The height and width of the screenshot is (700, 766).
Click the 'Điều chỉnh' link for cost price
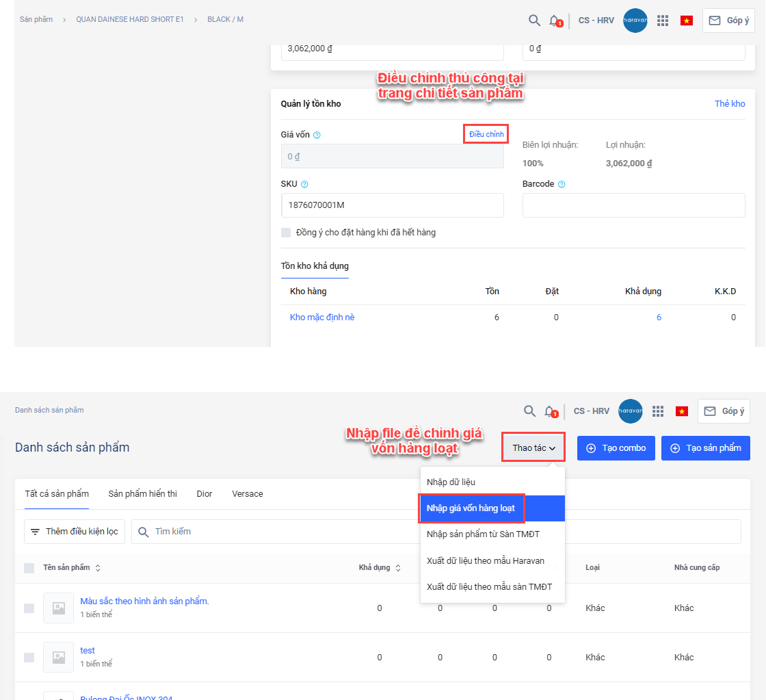tap(486, 134)
